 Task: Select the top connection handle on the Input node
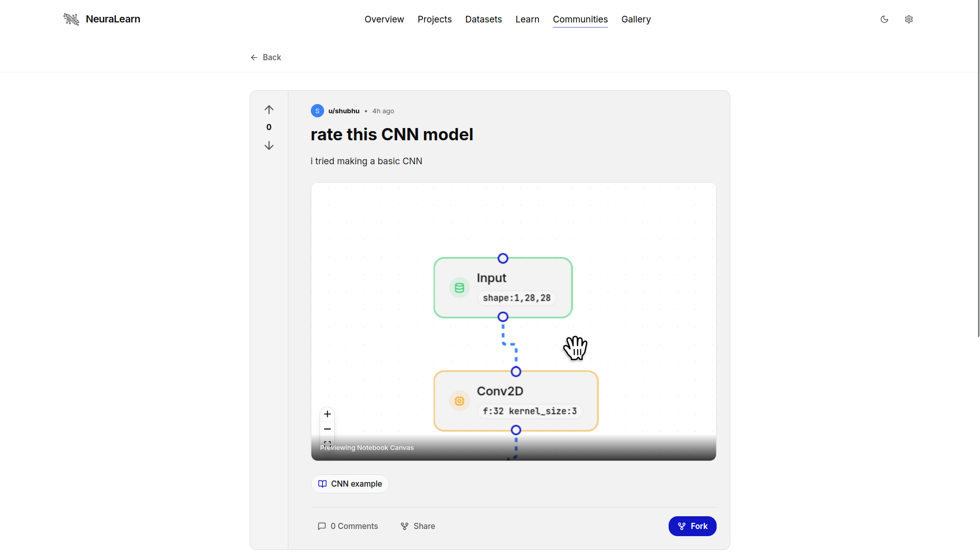tap(503, 258)
